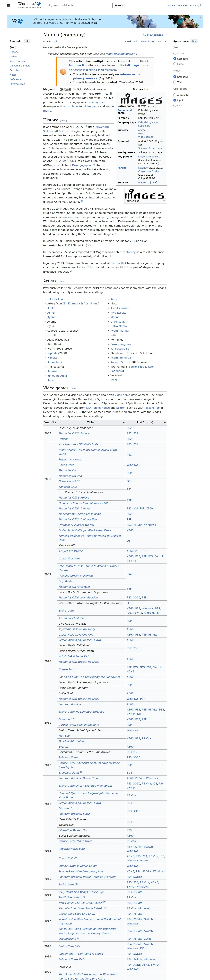This screenshot has width=210, height=980.
Task: Hide the Contents sidebar
Action: tap(27, 41)
